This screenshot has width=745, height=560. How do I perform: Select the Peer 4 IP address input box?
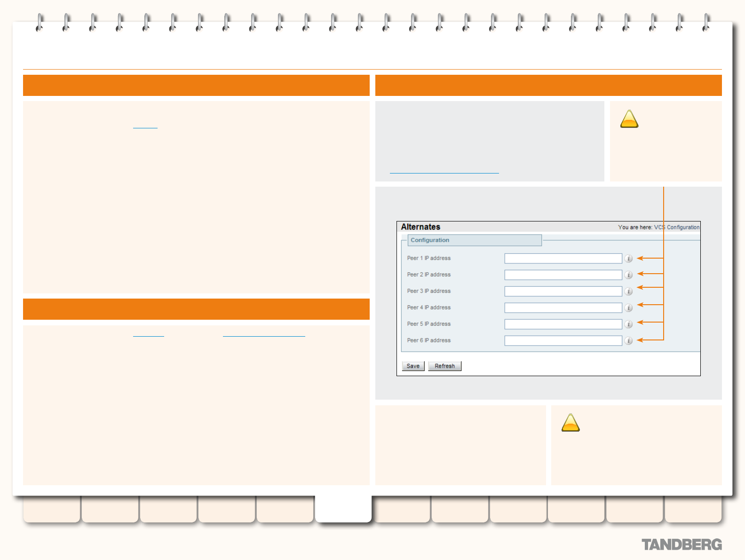pyautogui.click(x=563, y=308)
